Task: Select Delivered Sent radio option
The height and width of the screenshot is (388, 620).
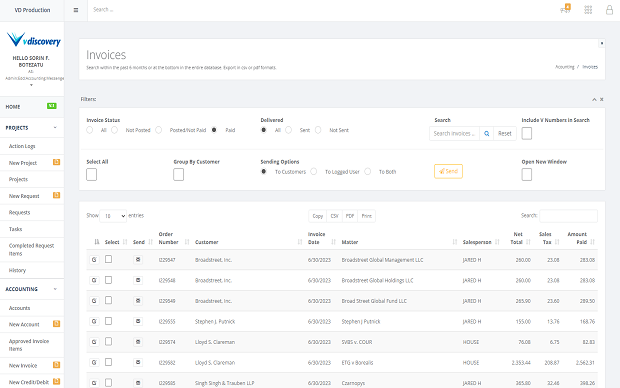Action: point(289,130)
